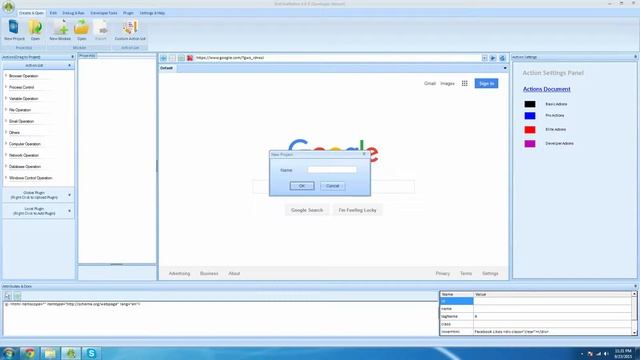The width and height of the screenshot is (640, 360).
Task: Open the Gmail link
Action: pos(430,83)
